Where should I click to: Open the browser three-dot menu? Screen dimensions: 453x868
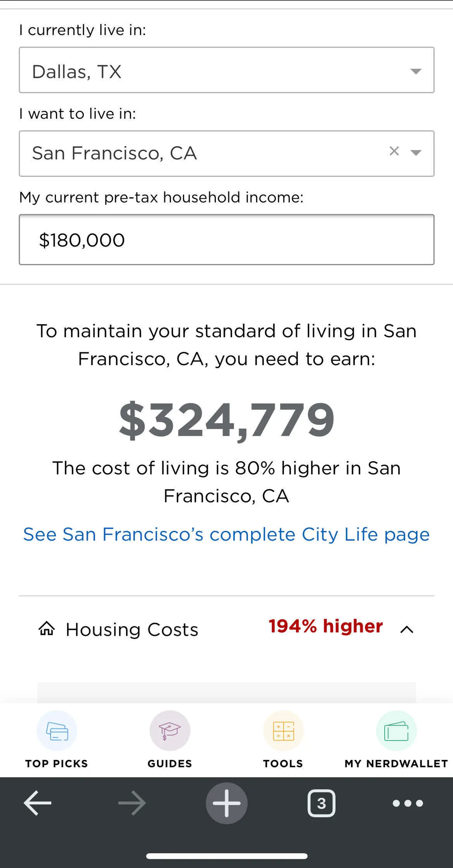click(x=408, y=803)
